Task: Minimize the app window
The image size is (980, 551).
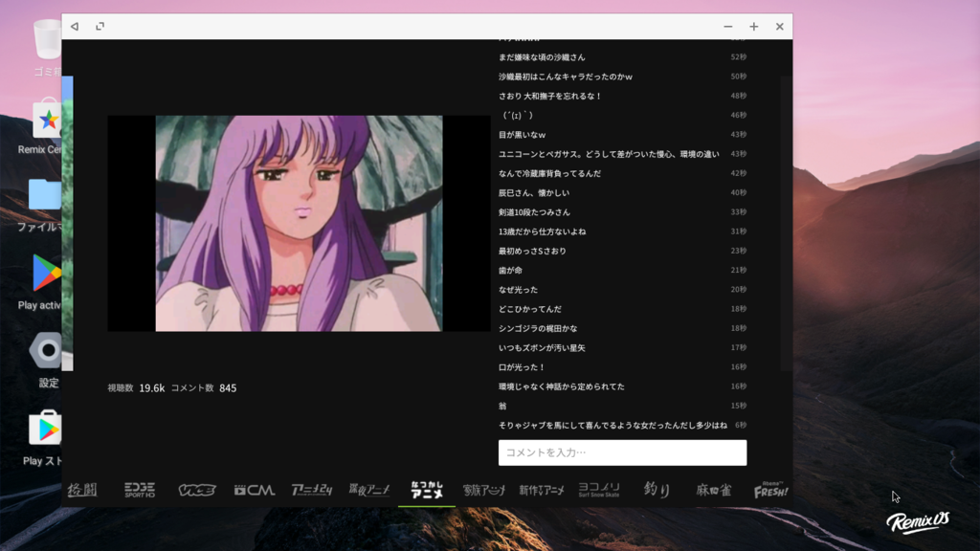Action: pos(728,27)
